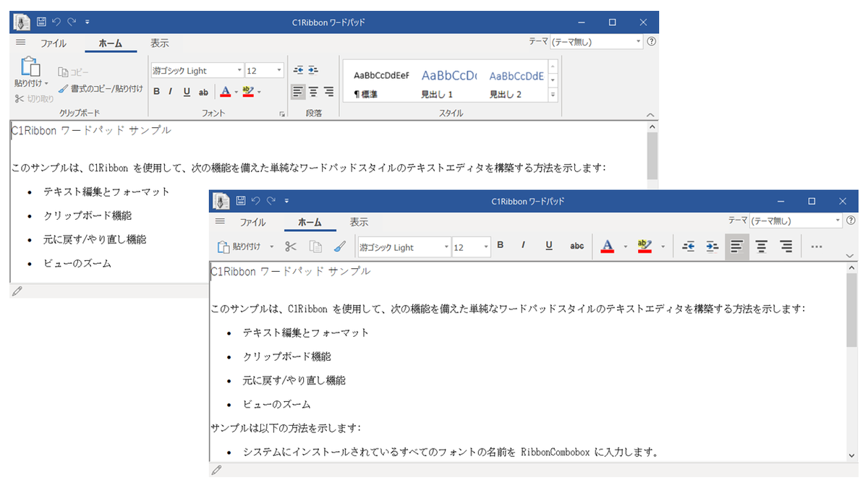Click increase indent in the back window's 段落 group
Screen dimensions: 868x488
pyautogui.click(x=313, y=70)
